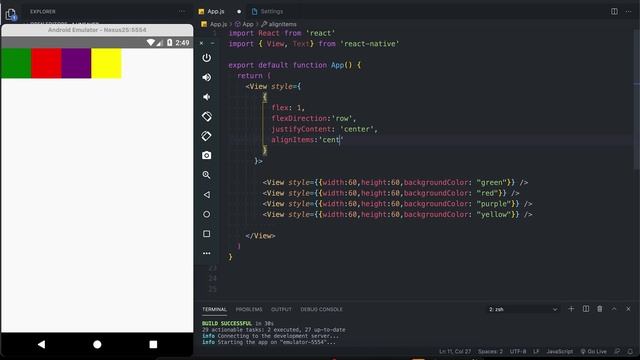
Task: Click the flexDirection:'row' line
Action: point(314,118)
